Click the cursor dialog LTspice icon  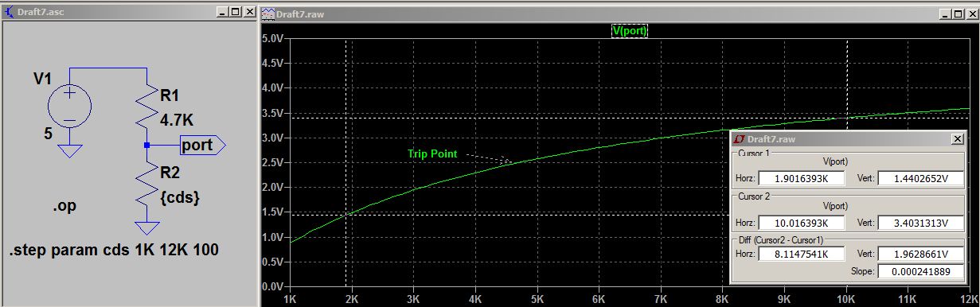pyautogui.click(x=740, y=139)
